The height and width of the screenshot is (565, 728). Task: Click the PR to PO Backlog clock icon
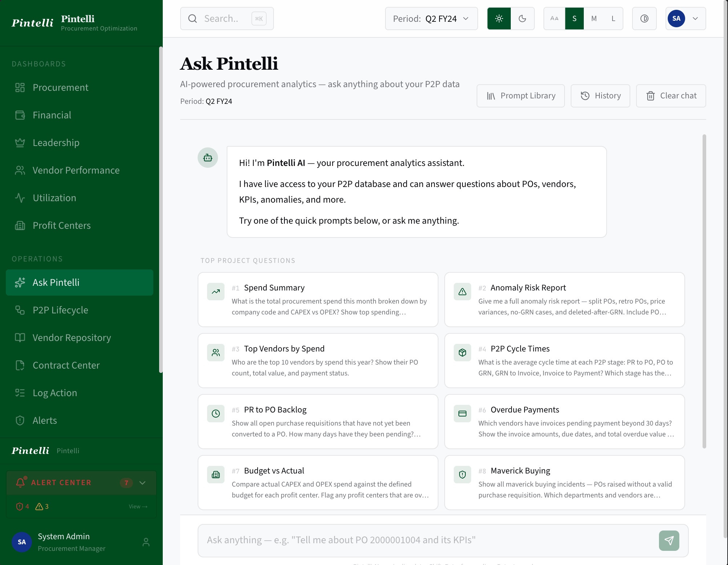[x=216, y=414]
